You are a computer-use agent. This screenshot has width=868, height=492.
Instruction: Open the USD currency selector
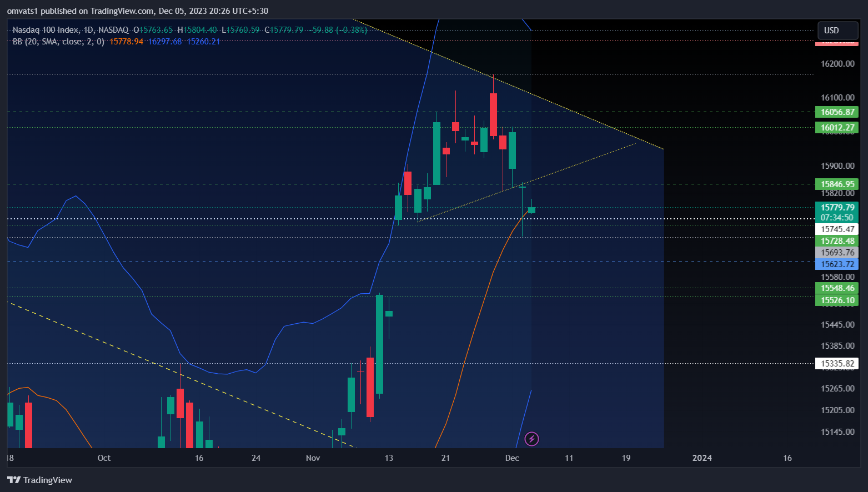[x=838, y=31]
